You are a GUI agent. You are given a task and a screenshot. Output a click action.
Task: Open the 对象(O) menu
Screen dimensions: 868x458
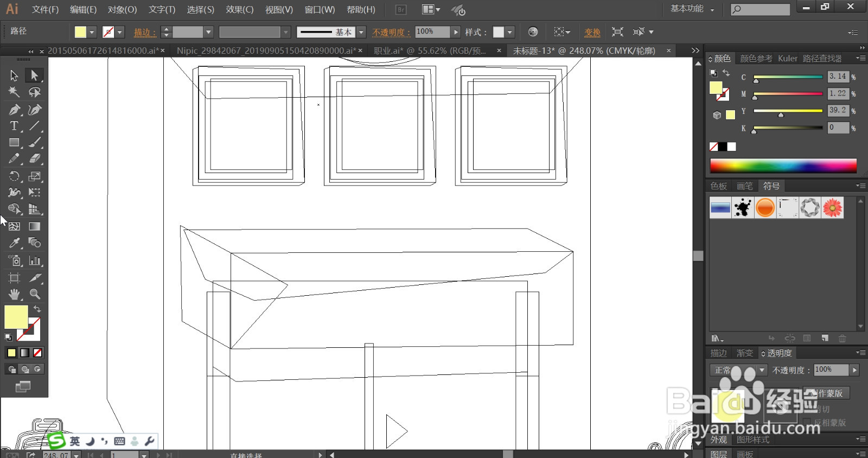[122, 9]
